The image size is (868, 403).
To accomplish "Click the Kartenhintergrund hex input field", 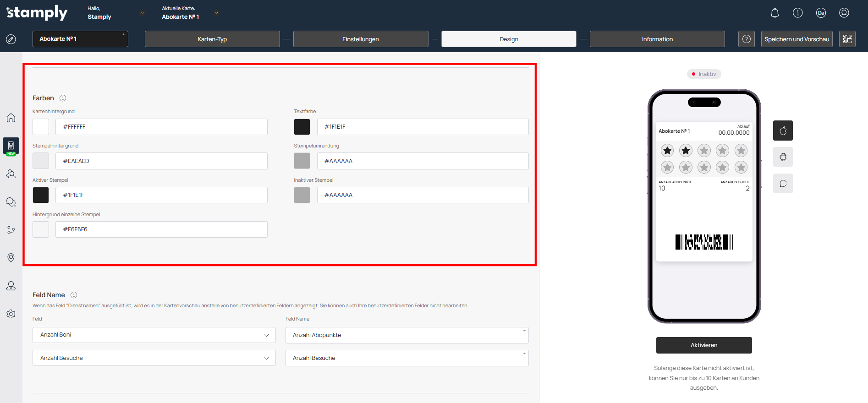I will click(x=161, y=127).
